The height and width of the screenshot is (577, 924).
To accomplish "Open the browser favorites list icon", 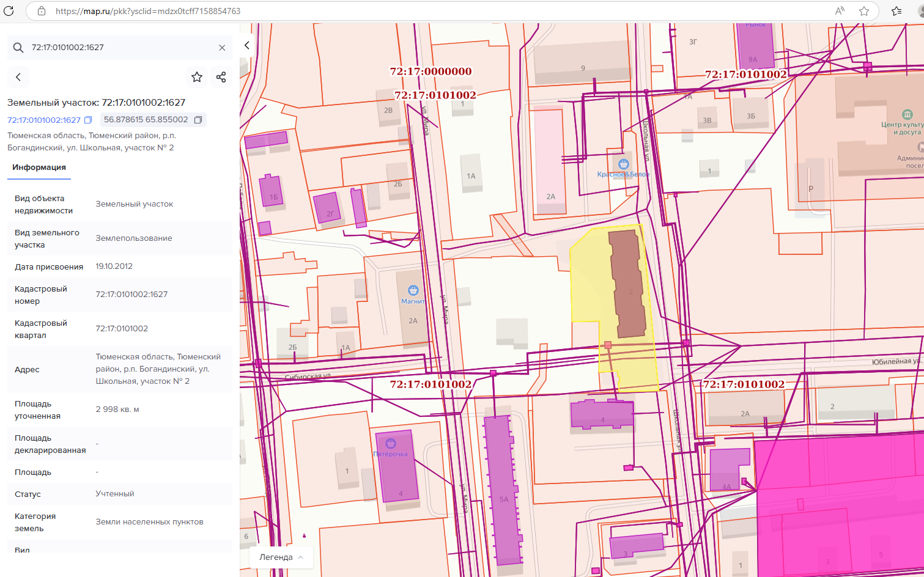I will pos(896,11).
